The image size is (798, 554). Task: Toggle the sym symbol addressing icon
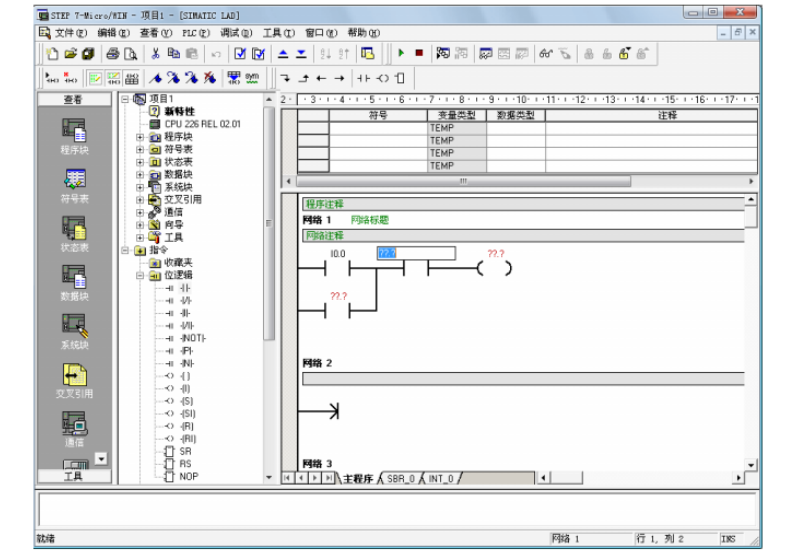pos(252,78)
